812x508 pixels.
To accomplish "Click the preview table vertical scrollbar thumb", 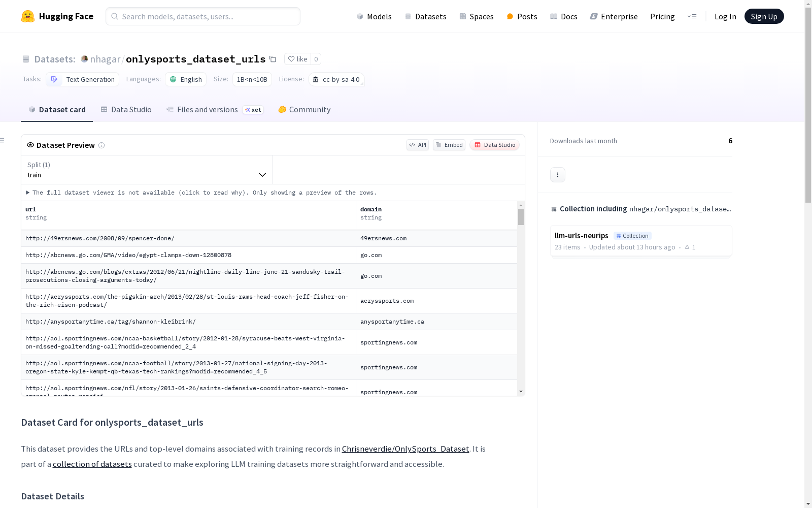I will [521, 217].
